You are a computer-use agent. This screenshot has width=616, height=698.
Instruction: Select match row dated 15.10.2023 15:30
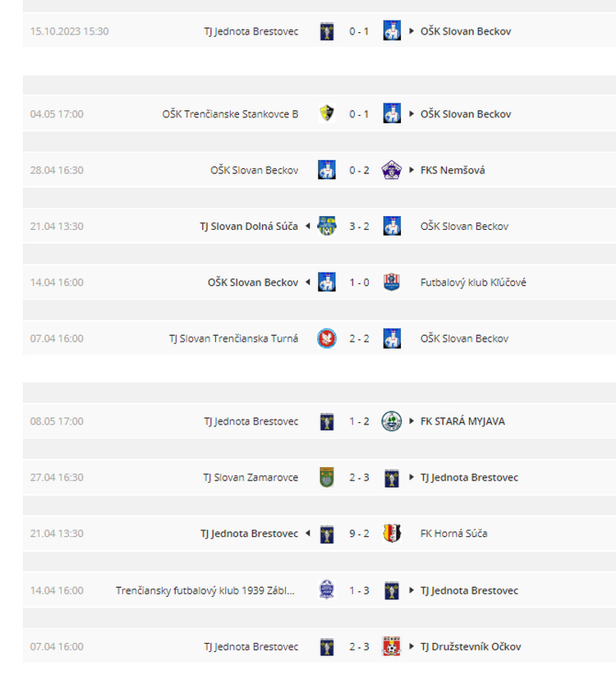tap(319, 30)
